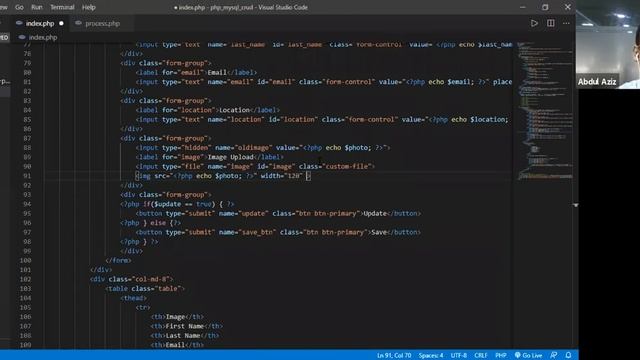Screen dimensions: 640x360
Task: Click the "Last Name" table header text
Action: pyautogui.click(x=183, y=336)
